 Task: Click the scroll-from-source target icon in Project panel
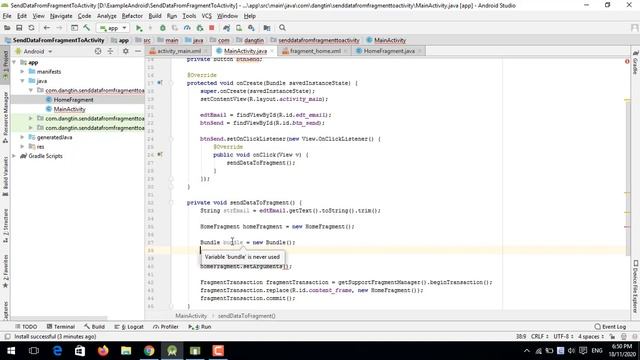(x=98, y=51)
